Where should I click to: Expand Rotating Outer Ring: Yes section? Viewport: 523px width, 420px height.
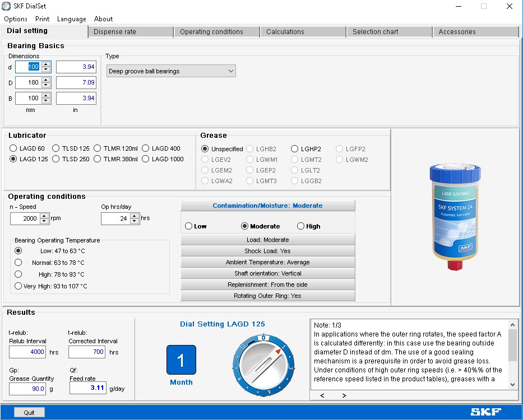point(268,296)
